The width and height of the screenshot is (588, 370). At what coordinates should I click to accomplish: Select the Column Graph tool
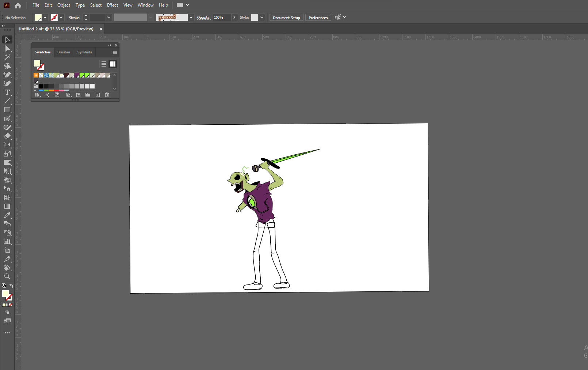[7, 241]
